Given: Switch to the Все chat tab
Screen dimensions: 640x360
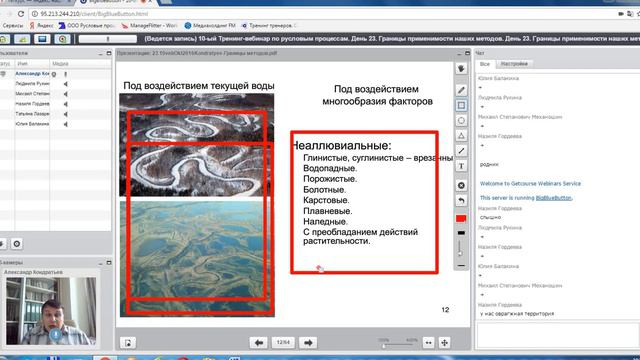Looking at the screenshot, I should coord(485,64).
